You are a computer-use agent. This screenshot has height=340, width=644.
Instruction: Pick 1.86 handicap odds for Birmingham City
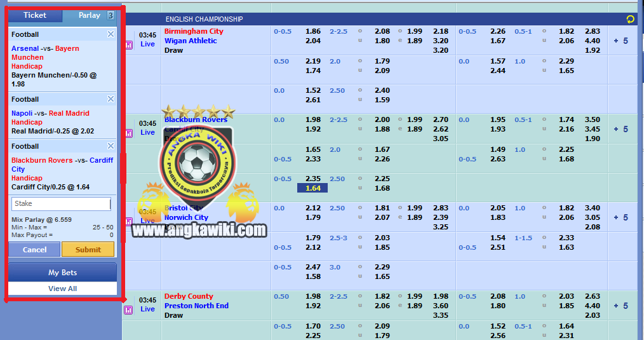pyautogui.click(x=313, y=31)
